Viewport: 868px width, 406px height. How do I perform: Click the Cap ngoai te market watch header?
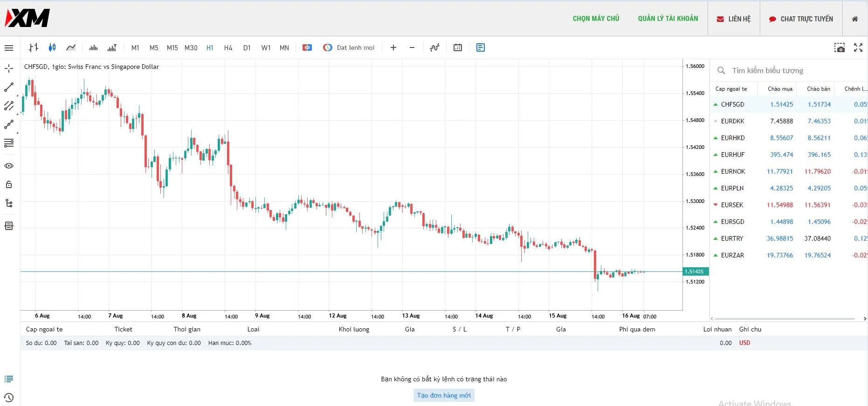tap(731, 89)
